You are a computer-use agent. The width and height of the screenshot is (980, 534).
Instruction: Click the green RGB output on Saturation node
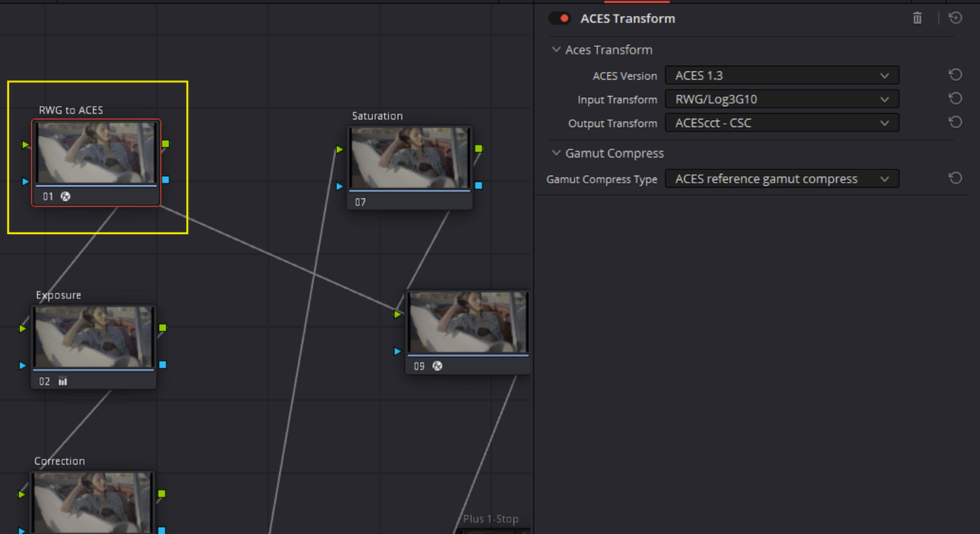(479, 148)
